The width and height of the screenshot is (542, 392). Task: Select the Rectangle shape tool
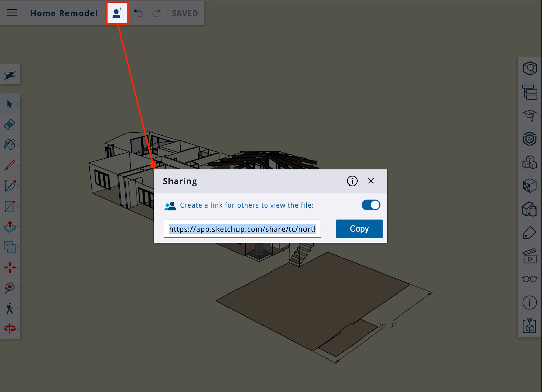coord(10,206)
